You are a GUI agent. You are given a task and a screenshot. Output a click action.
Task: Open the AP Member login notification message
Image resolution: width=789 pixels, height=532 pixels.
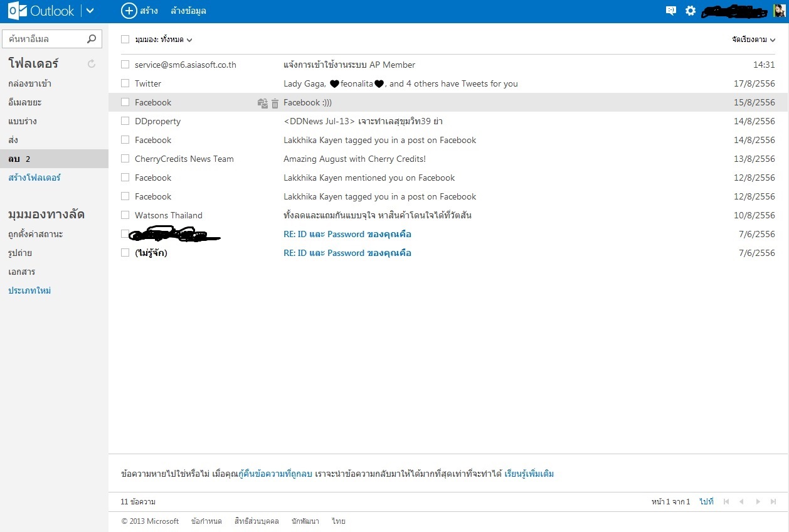pyautogui.click(x=349, y=65)
